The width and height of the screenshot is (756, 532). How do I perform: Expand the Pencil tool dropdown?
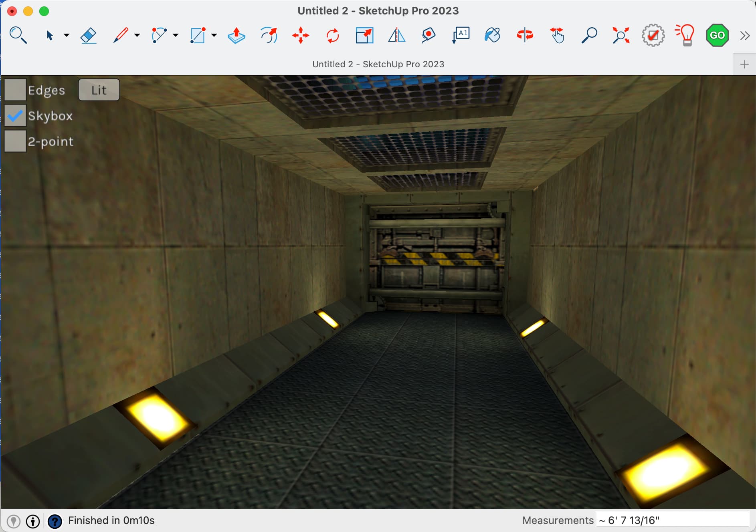click(x=137, y=35)
